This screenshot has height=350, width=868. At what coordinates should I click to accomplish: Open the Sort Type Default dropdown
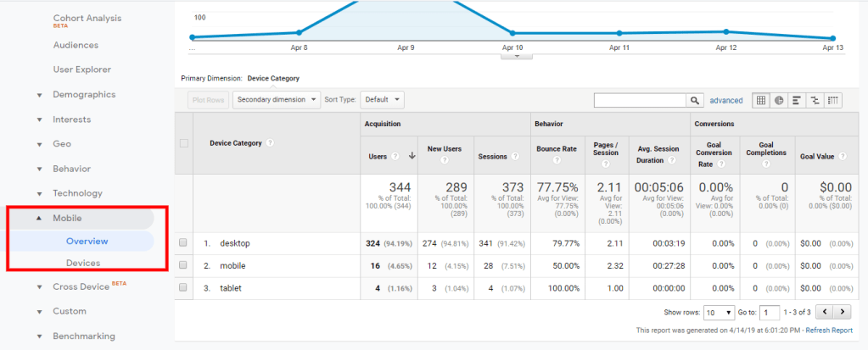click(382, 100)
